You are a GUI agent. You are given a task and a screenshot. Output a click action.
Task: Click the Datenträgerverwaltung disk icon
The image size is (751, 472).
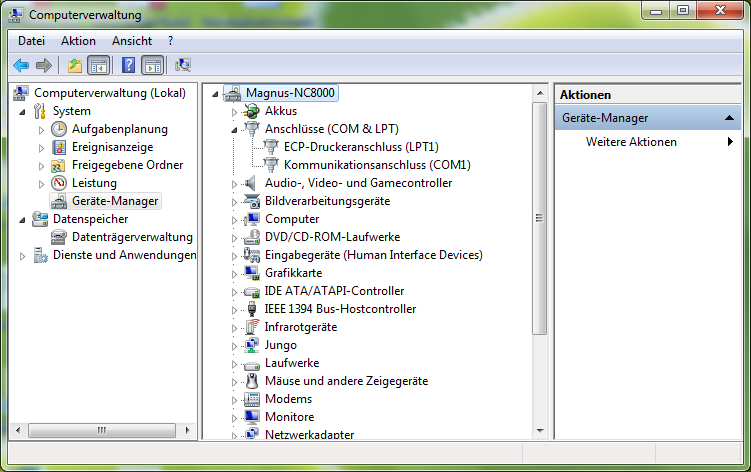pyautogui.click(x=59, y=237)
